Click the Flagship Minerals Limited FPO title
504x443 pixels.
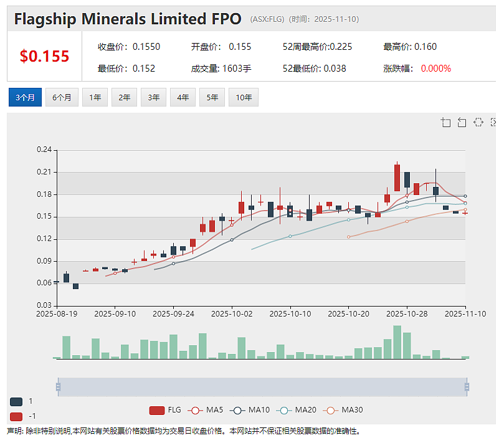click(x=128, y=19)
